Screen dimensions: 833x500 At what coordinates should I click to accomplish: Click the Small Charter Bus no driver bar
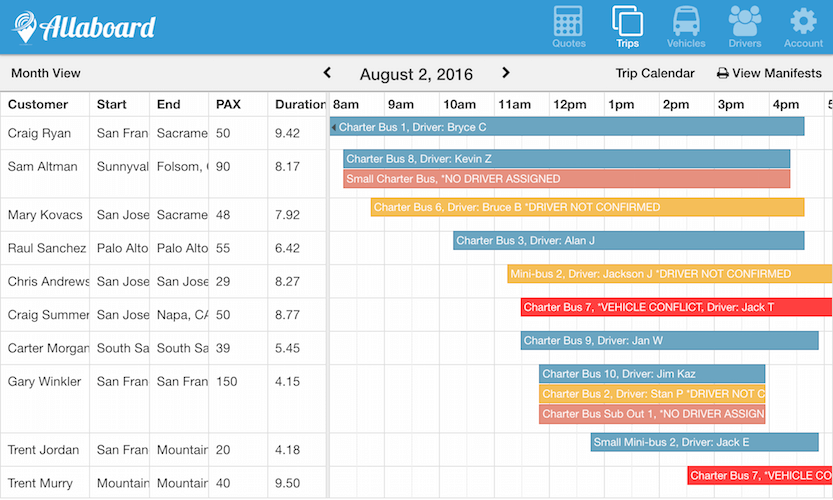click(566, 179)
